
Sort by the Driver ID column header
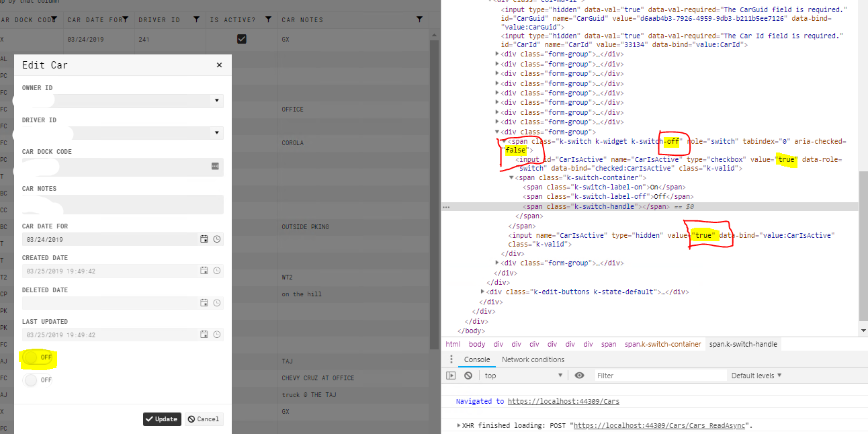[x=159, y=20]
